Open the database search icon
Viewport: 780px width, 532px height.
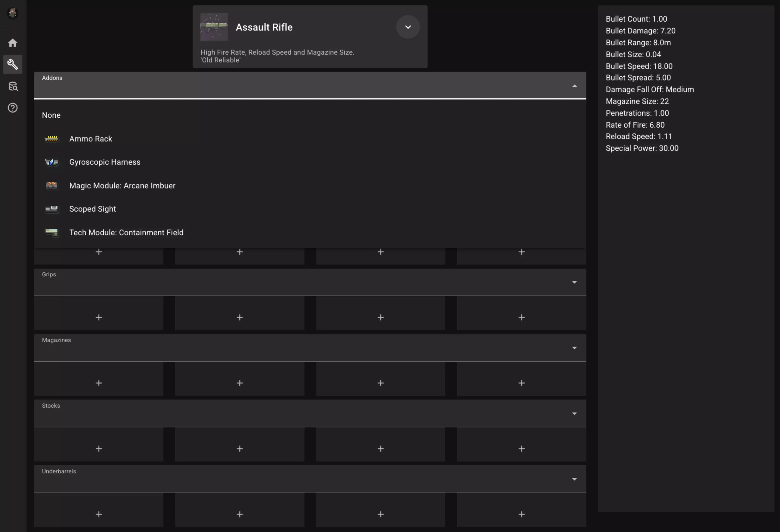(13, 86)
